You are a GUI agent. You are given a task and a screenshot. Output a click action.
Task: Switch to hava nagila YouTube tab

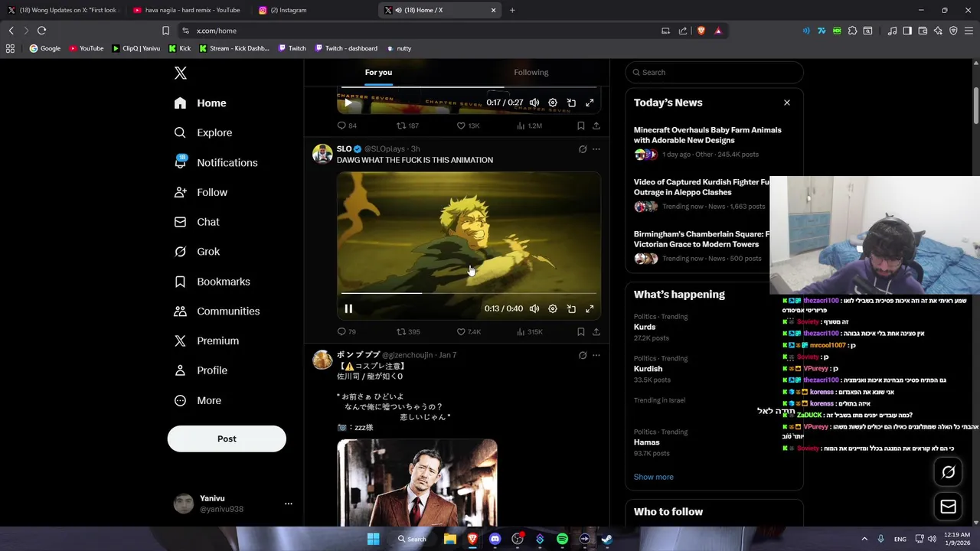[x=187, y=10]
